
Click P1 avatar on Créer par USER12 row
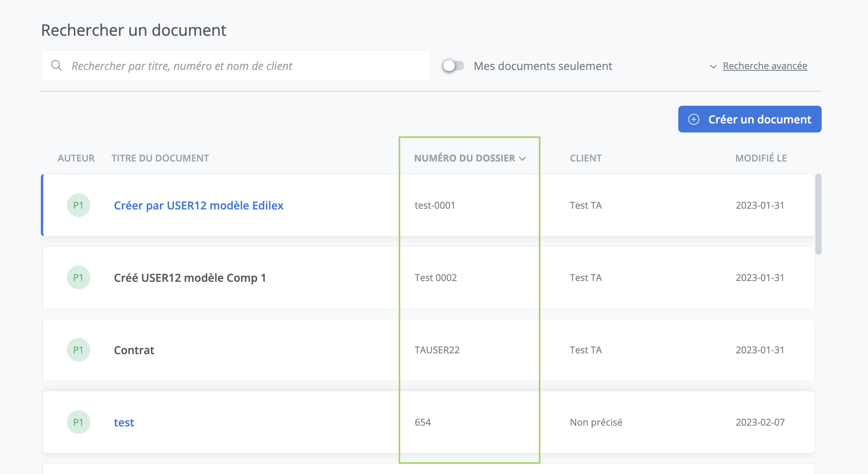[x=78, y=205]
